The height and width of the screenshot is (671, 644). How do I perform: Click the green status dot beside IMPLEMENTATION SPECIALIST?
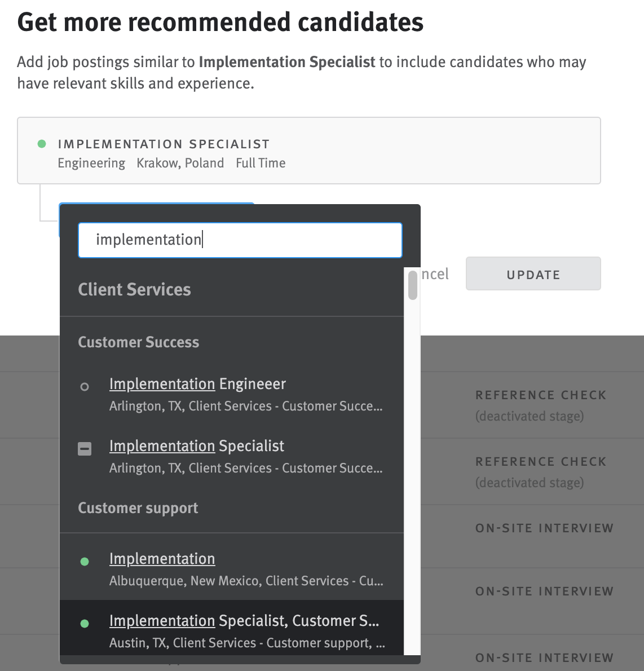click(x=41, y=144)
